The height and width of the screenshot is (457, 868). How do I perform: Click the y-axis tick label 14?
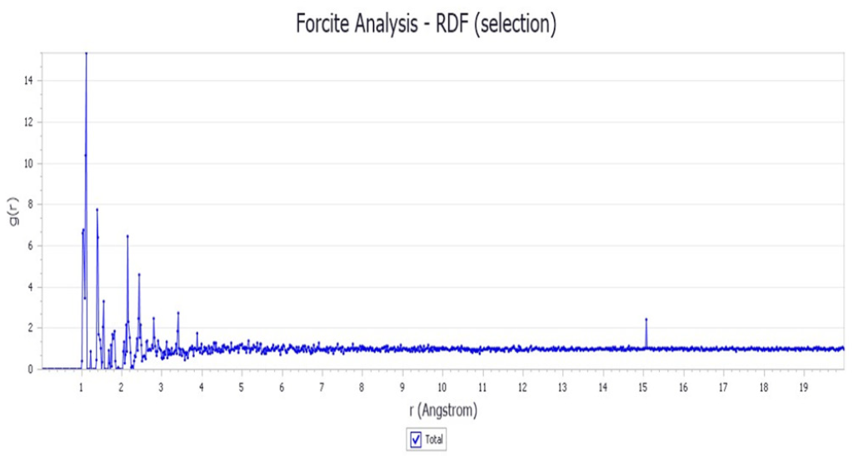(x=28, y=81)
